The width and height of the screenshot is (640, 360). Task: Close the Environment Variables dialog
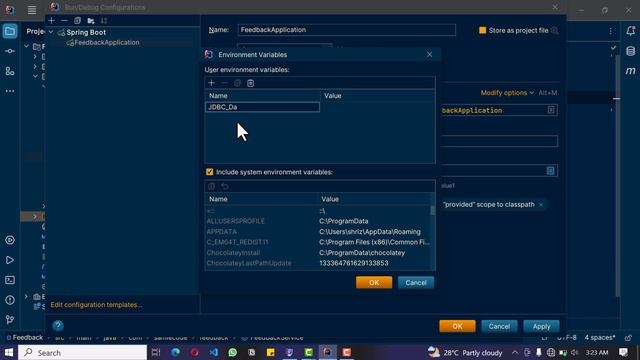(x=429, y=54)
